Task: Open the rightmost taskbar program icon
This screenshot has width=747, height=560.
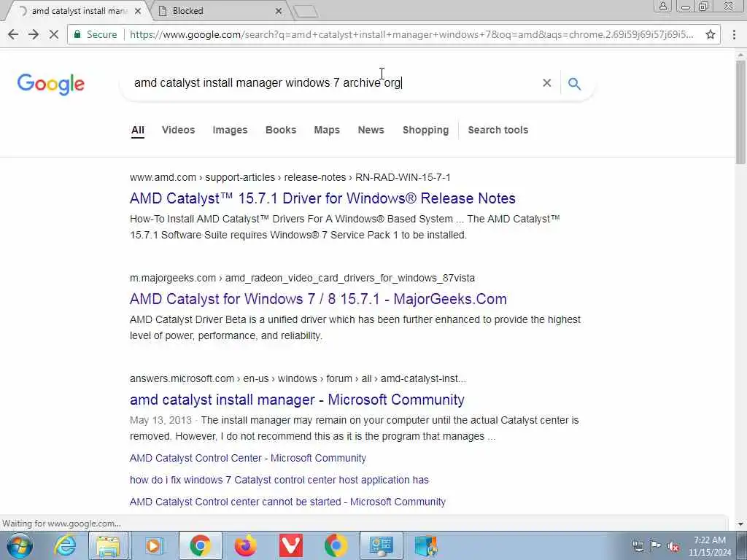Action: [x=426, y=545]
